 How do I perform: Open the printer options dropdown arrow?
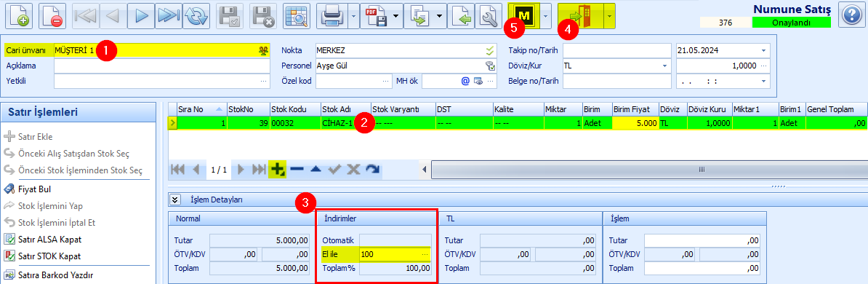tap(354, 17)
